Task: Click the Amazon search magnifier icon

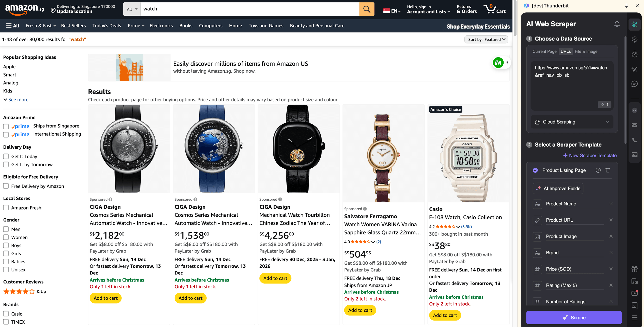Action: point(366,9)
